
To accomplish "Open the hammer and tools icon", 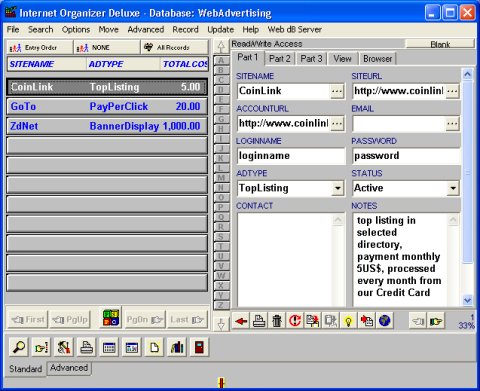I will click(64, 348).
